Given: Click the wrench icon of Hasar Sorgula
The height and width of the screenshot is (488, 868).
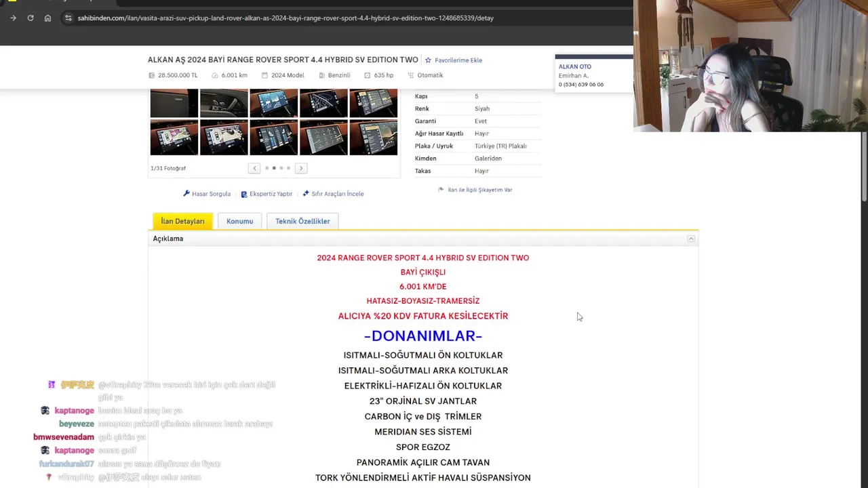Looking at the screenshot, I should pyautogui.click(x=186, y=194).
